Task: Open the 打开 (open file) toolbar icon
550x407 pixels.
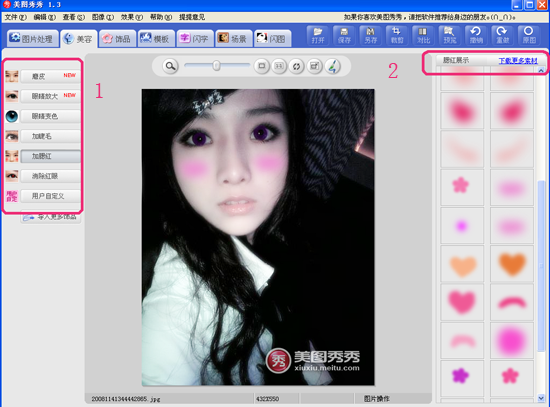Action: 318,35
